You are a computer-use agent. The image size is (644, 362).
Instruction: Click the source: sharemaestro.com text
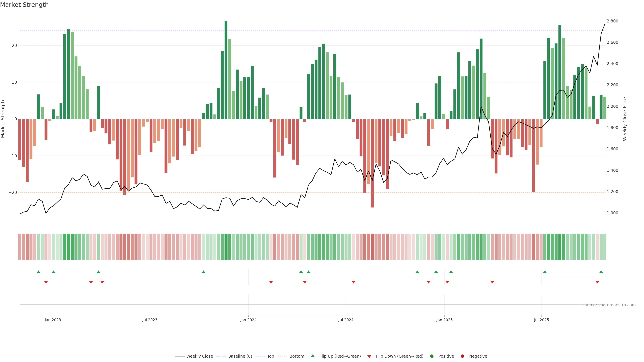click(609, 305)
